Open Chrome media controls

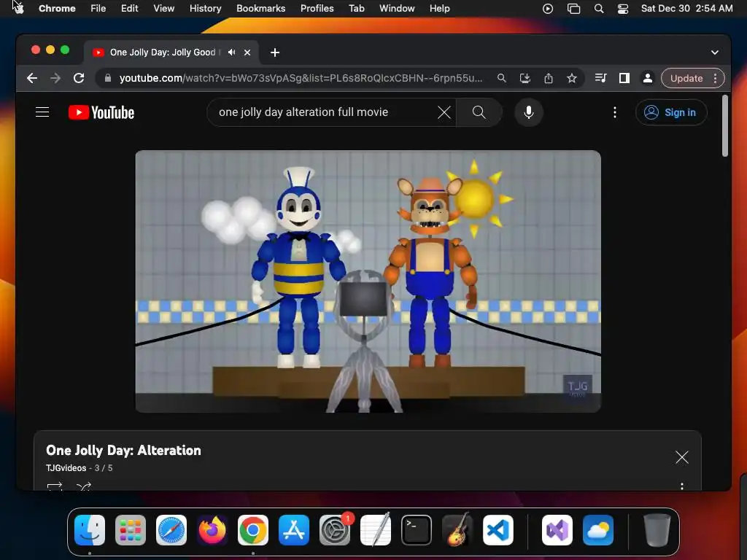coord(601,78)
